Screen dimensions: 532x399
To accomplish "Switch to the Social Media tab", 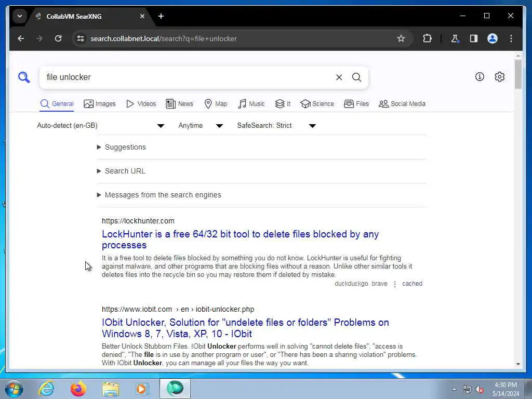I will pos(402,104).
